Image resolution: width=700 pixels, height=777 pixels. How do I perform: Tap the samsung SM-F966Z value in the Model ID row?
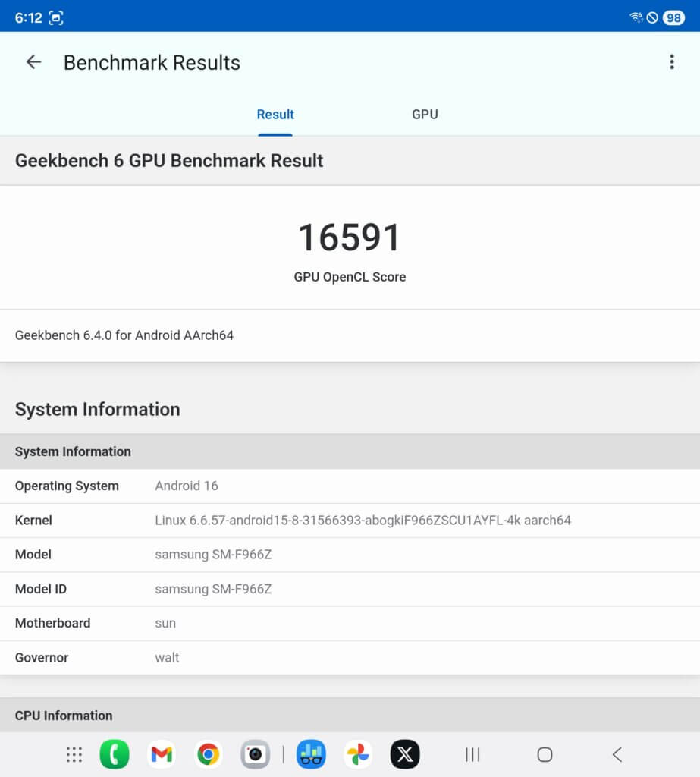tap(213, 589)
